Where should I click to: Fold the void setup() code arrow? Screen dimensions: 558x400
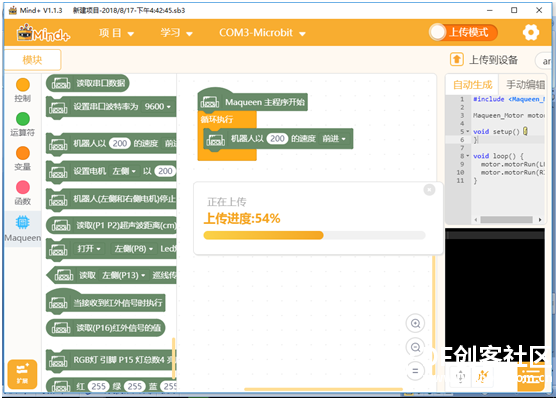[x=468, y=131]
